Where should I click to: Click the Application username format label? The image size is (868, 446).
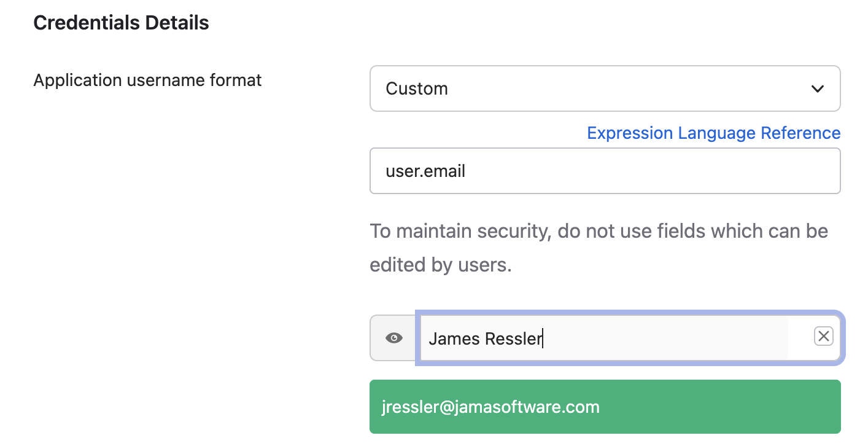147,80
